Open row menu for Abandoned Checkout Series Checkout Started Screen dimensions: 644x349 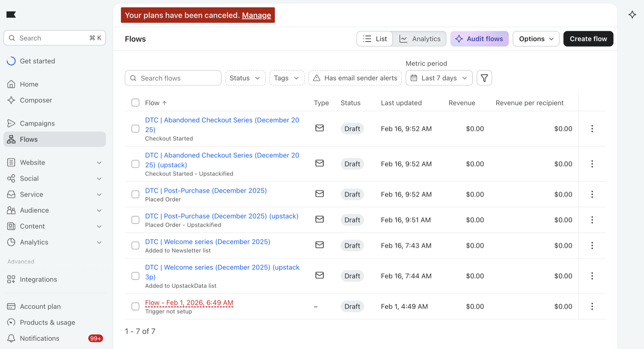(592, 129)
